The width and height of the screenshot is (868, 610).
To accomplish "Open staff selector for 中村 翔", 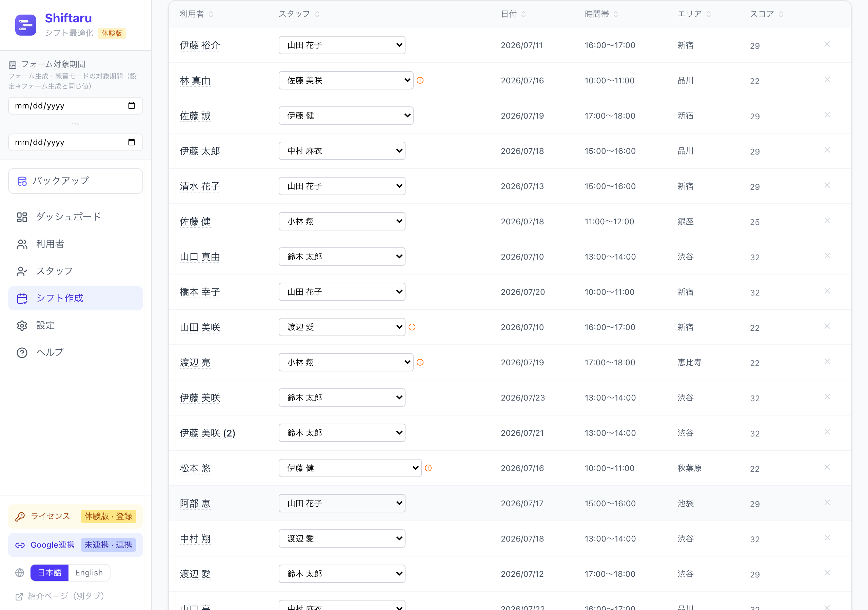I will coord(342,538).
